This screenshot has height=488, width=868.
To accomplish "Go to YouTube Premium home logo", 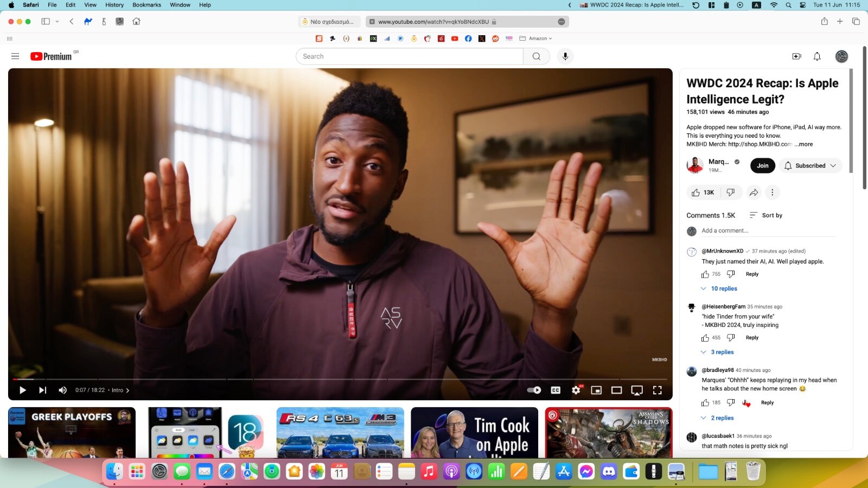I will point(51,56).
